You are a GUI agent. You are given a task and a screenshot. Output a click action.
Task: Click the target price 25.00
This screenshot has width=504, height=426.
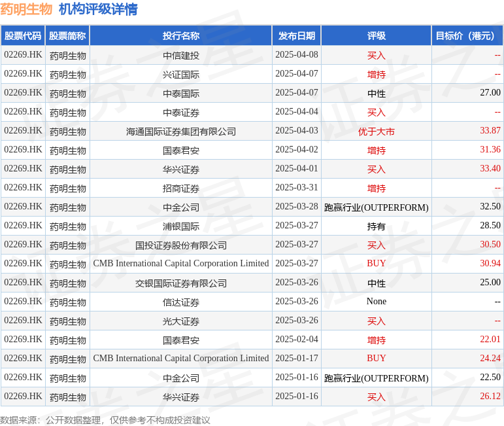pos(490,283)
